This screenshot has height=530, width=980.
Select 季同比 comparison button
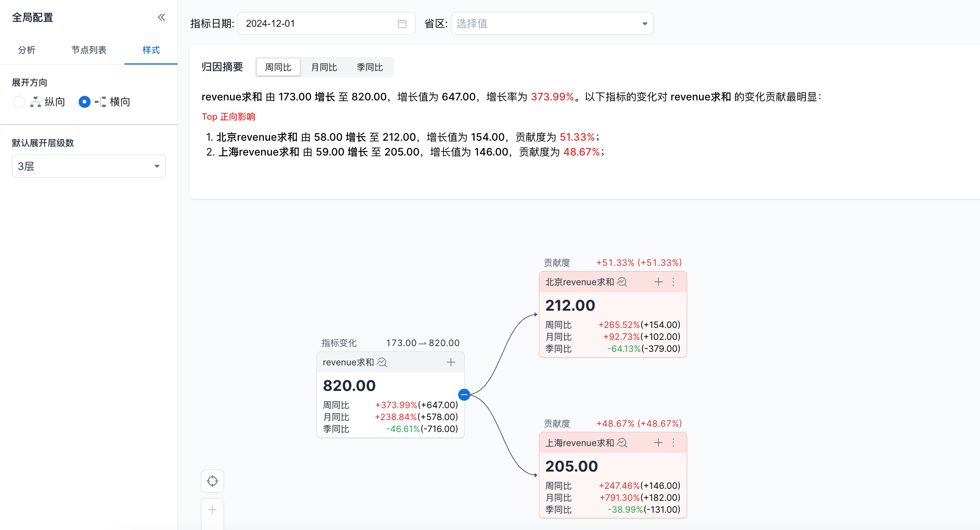click(369, 67)
